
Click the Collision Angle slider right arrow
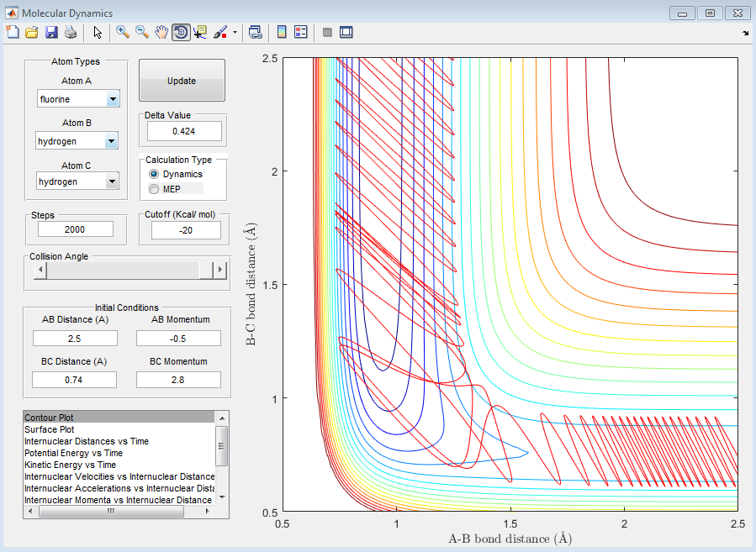click(221, 270)
